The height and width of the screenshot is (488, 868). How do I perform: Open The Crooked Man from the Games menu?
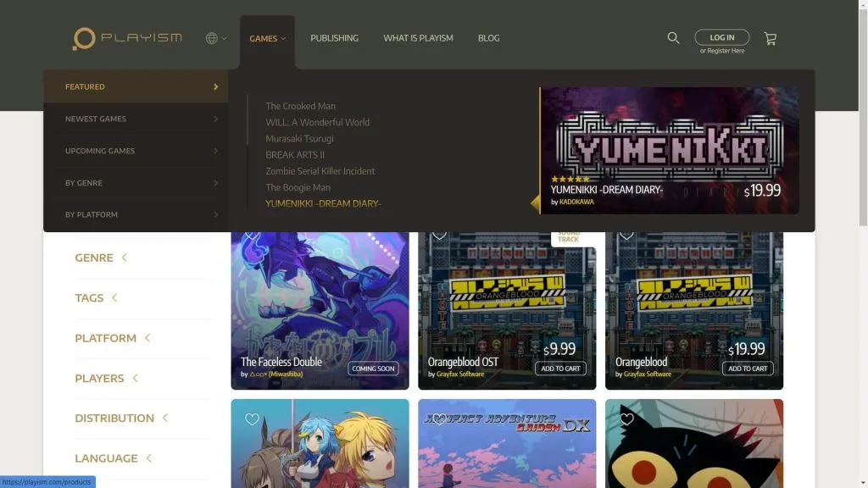click(x=301, y=105)
